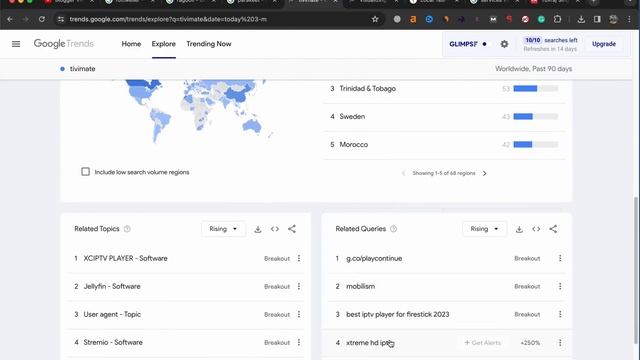The image size is (640, 360).
Task: Open Glimpse settings gear icon
Action: pos(504,44)
